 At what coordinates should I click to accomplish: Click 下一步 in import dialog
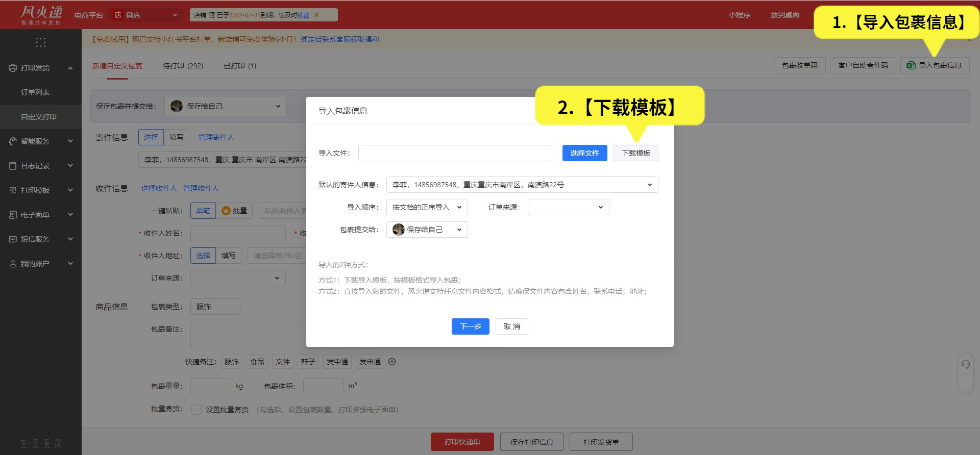(x=471, y=326)
